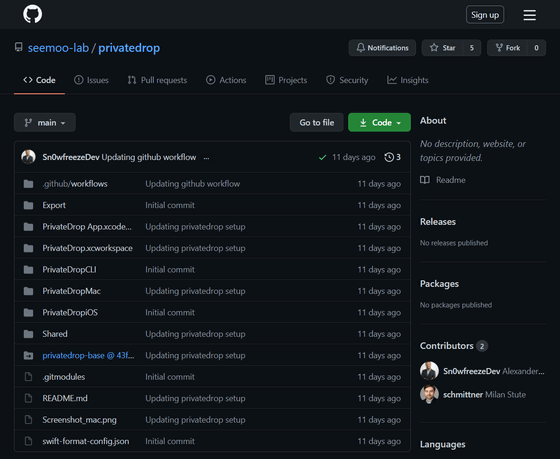Open the Actions tab
Viewport: 560px width, 459px height.
[226, 80]
